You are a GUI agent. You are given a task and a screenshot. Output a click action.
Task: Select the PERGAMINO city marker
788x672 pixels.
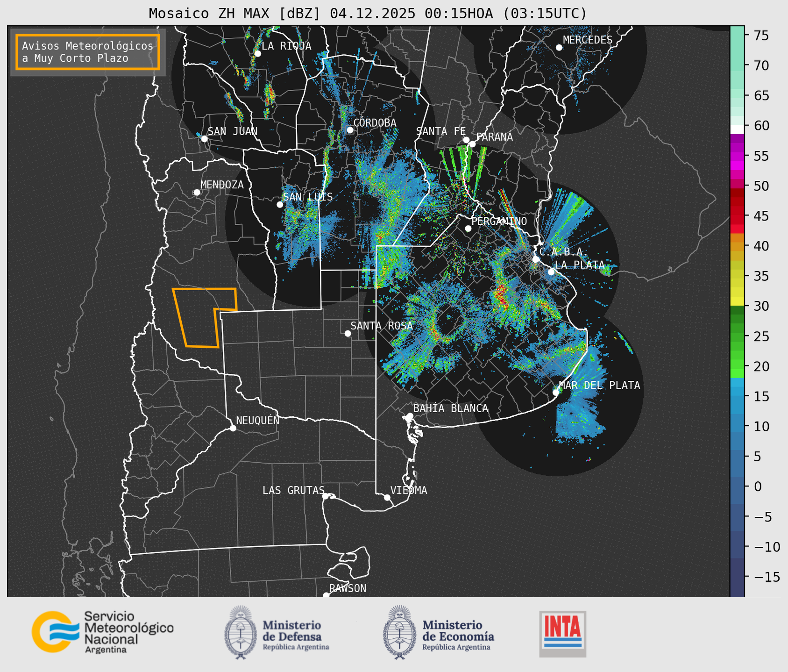468,229
